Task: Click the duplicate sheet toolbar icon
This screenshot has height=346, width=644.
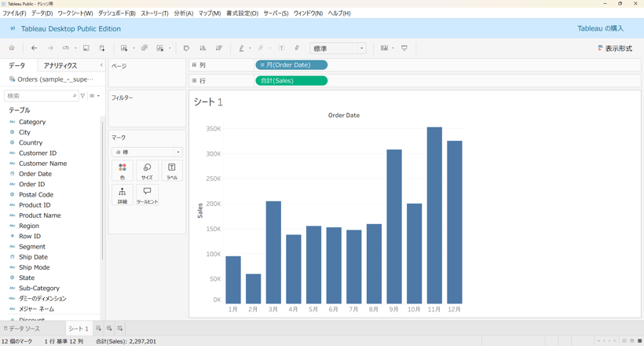Action: tap(145, 48)
